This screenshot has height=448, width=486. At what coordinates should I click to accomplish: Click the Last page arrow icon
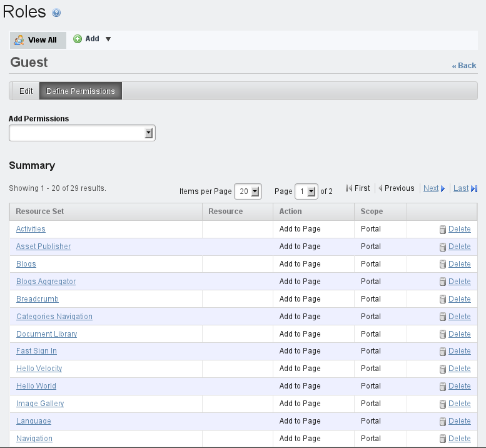[x=474, y=188]
